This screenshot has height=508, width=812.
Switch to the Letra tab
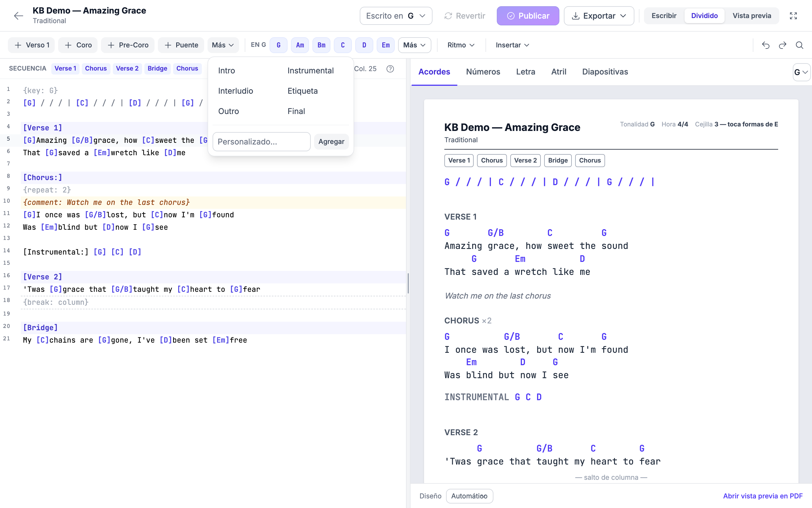[x=526, y=72]
